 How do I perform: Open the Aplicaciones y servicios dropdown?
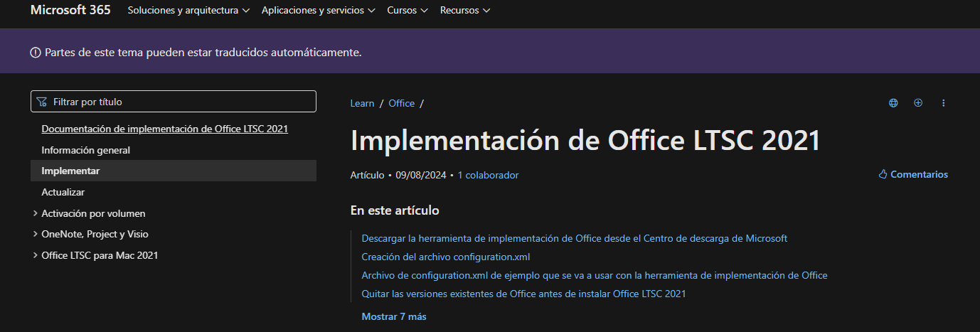pyautogui.click(x=318, y=11)
